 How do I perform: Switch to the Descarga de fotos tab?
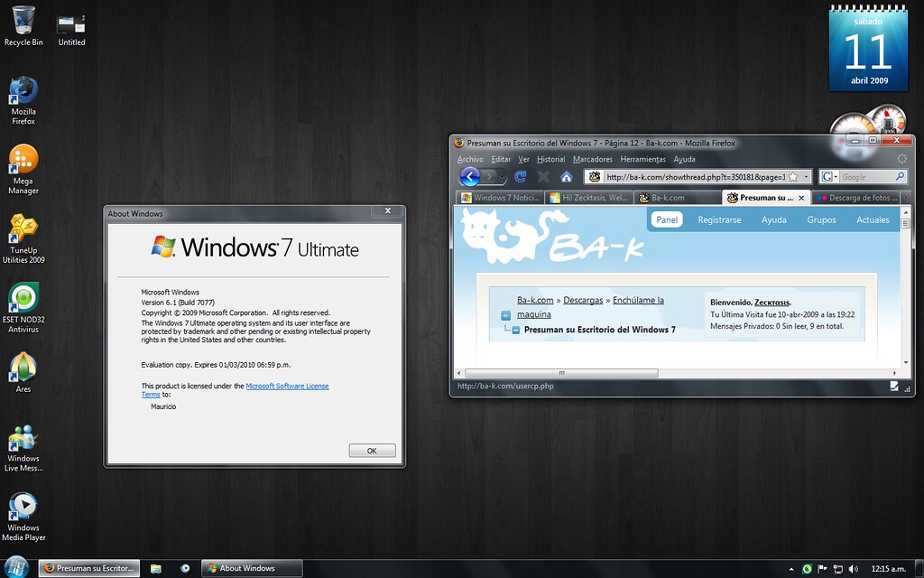[x=857, y=198]
